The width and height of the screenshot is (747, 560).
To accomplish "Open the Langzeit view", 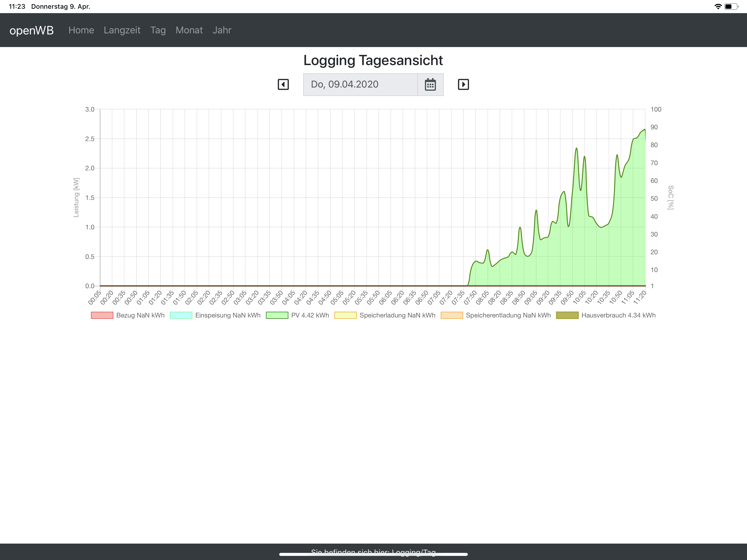I will pos(122,30).
